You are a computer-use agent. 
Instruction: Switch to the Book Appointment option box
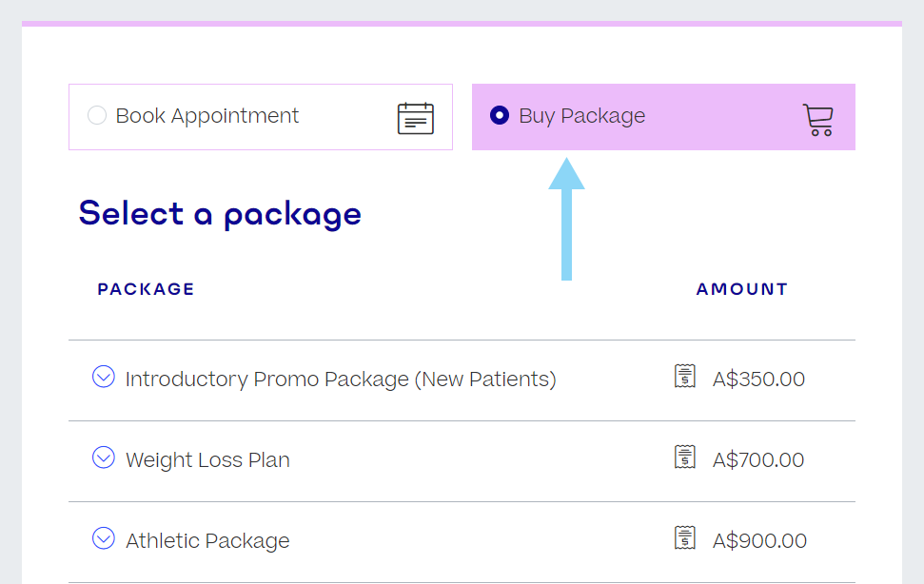tap(260, 117)
